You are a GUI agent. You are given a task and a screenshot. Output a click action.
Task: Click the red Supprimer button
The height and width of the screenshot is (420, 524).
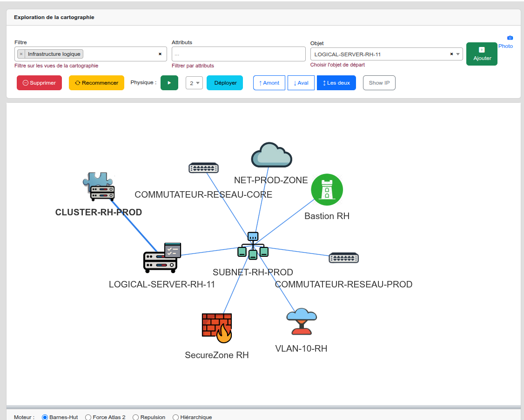[x=39, y=83]
